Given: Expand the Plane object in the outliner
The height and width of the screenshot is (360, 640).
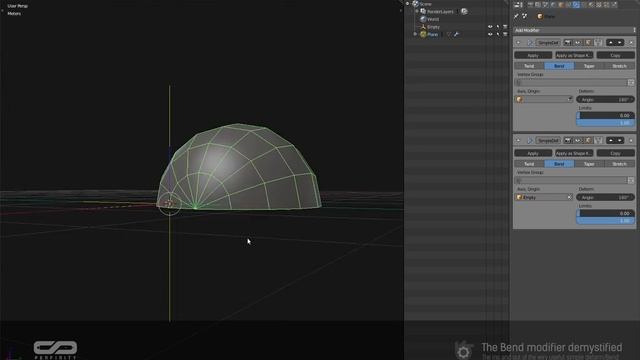Looking at the screenshot, I should tap(415, 34).
